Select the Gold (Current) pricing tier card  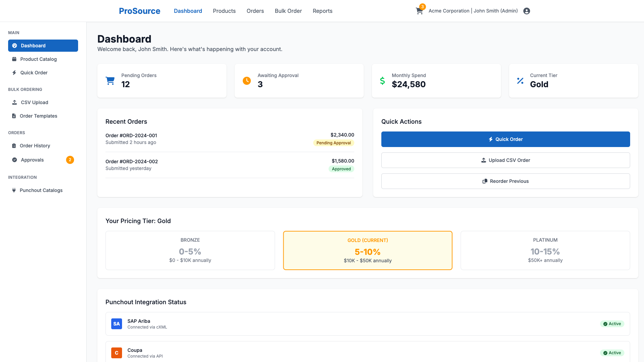tap(367, 250)
